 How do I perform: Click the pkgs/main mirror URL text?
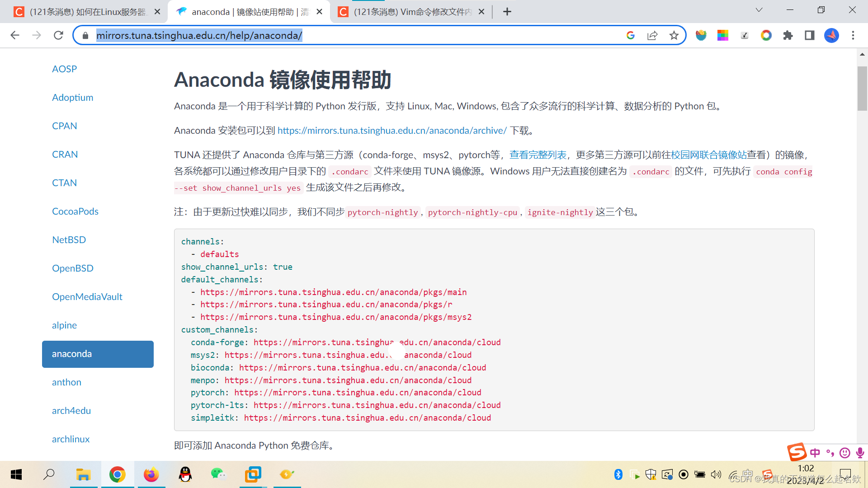pos(333,292)
